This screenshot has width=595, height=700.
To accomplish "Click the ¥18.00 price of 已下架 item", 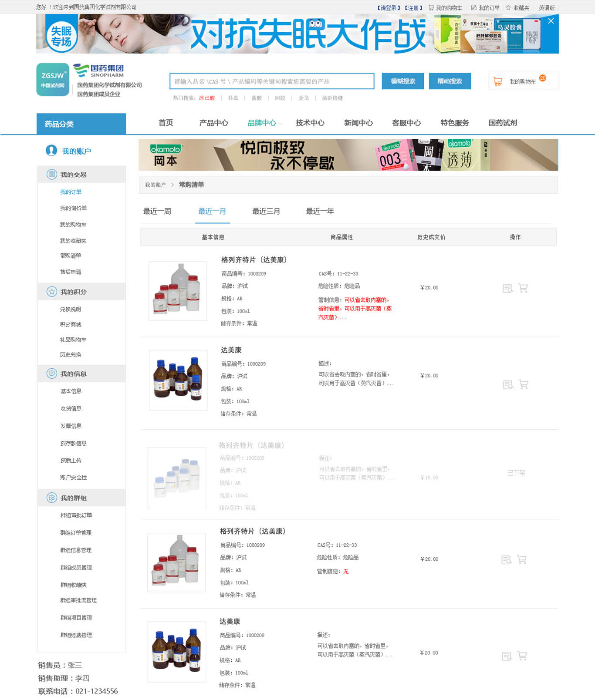I will (x=429, y=478).
